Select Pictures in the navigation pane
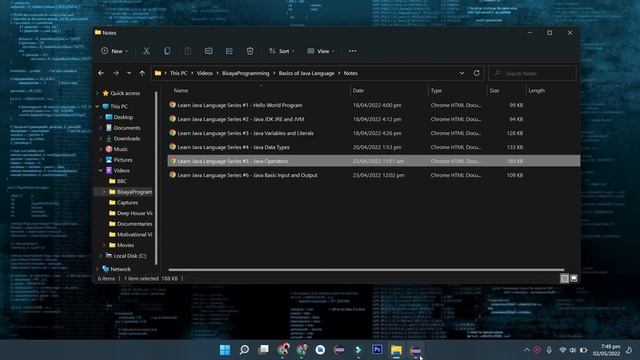Screen dimensions: 640x360 click(123, 160)
